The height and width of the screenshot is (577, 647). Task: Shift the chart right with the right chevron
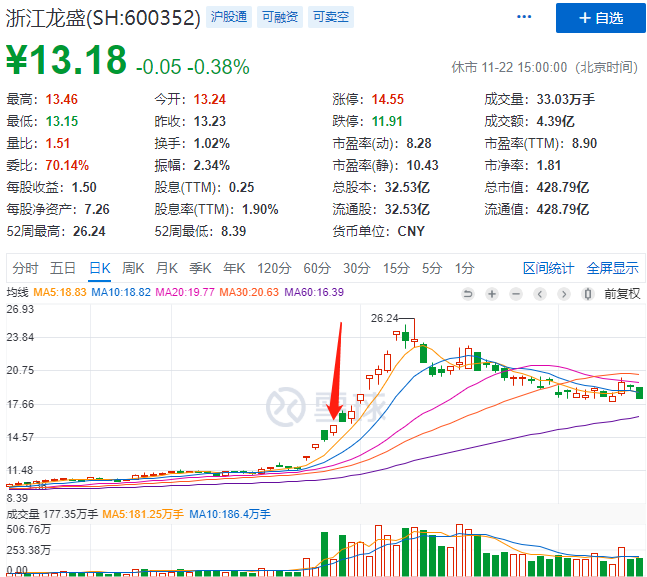564,294
